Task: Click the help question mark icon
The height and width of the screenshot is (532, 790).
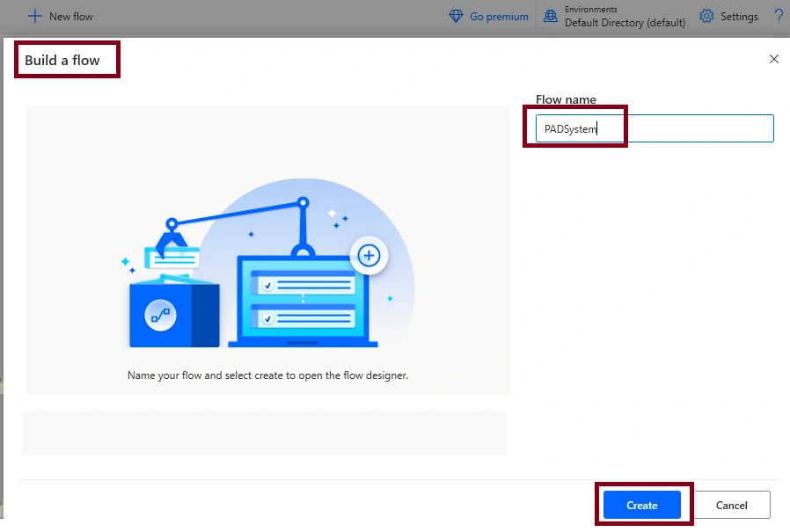Action: (x=779, y=16)
